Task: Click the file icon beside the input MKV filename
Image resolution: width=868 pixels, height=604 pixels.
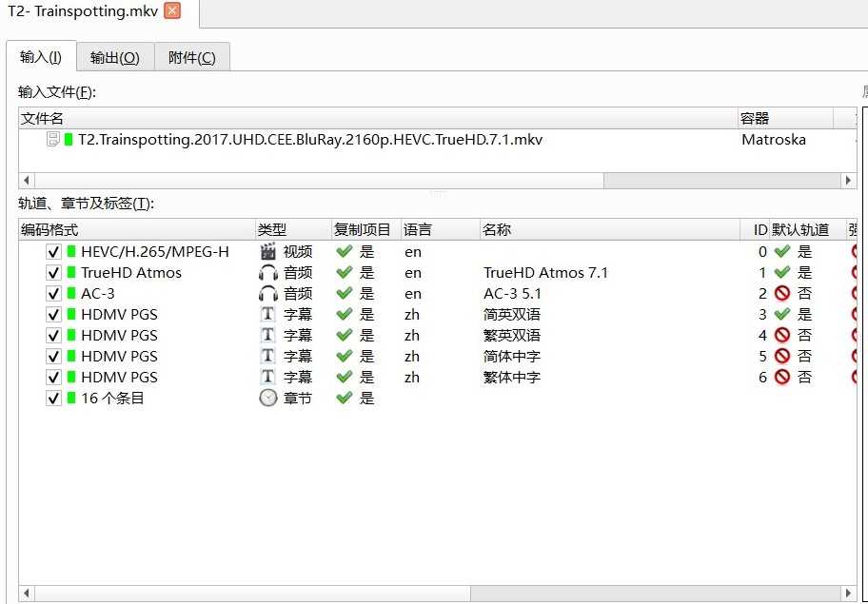Action: [53, 140]
